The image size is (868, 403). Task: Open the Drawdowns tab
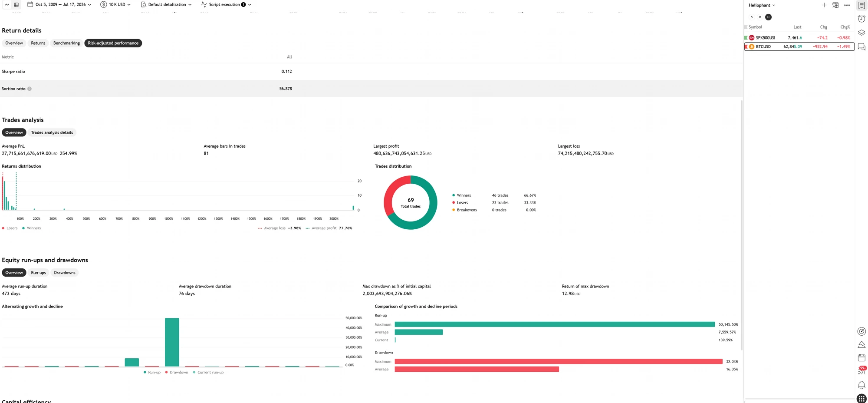65,273
